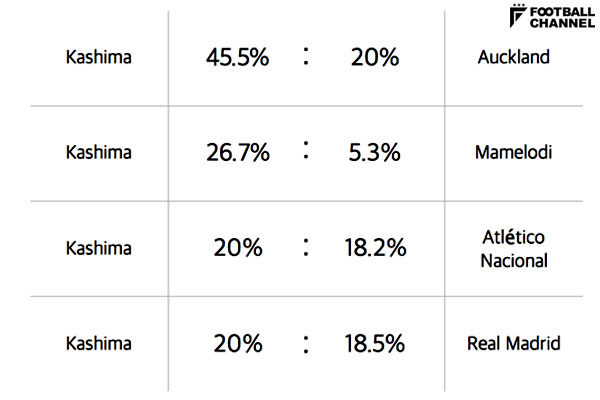Select the 18.5% value
This screenshot has height=400, width=600.
click(x=376, y=345)
